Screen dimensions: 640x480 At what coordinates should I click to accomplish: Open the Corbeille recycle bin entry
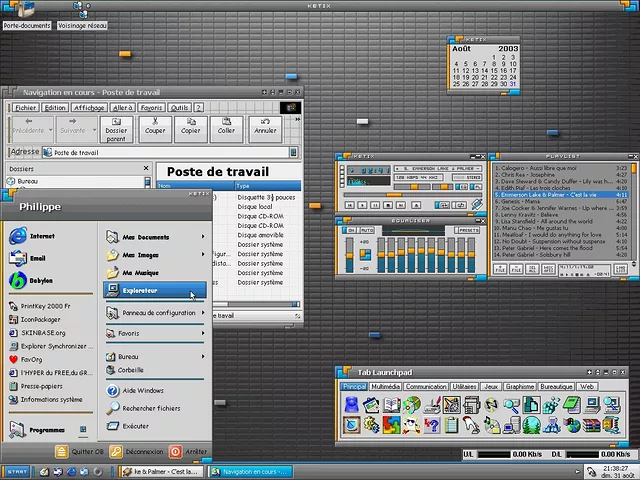130,369
